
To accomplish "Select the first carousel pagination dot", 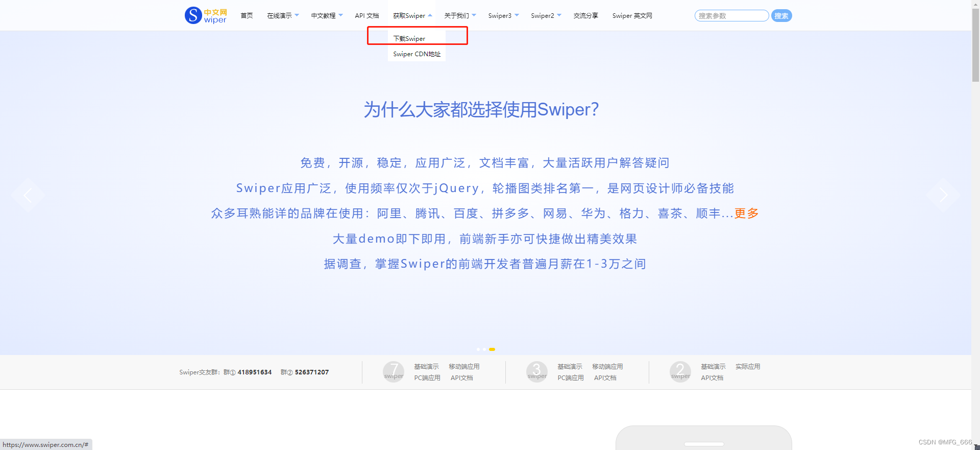I will point(478,349).
